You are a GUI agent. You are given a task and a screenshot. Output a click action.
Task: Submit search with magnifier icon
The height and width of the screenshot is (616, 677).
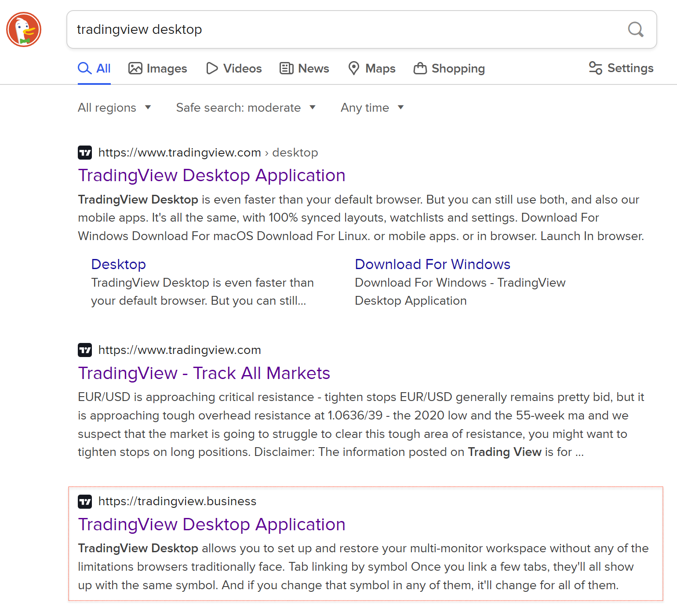point(636,29)
